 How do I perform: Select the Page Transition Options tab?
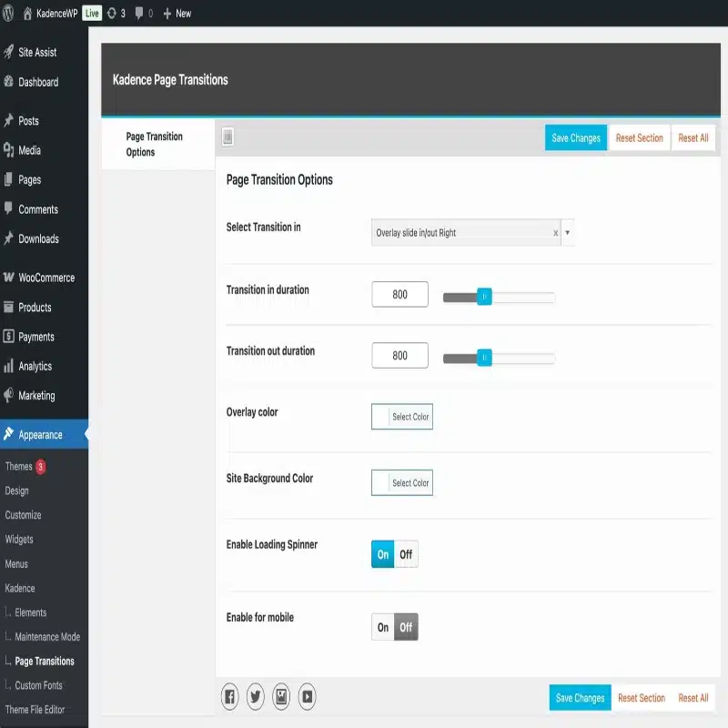[x=155, y=145]
